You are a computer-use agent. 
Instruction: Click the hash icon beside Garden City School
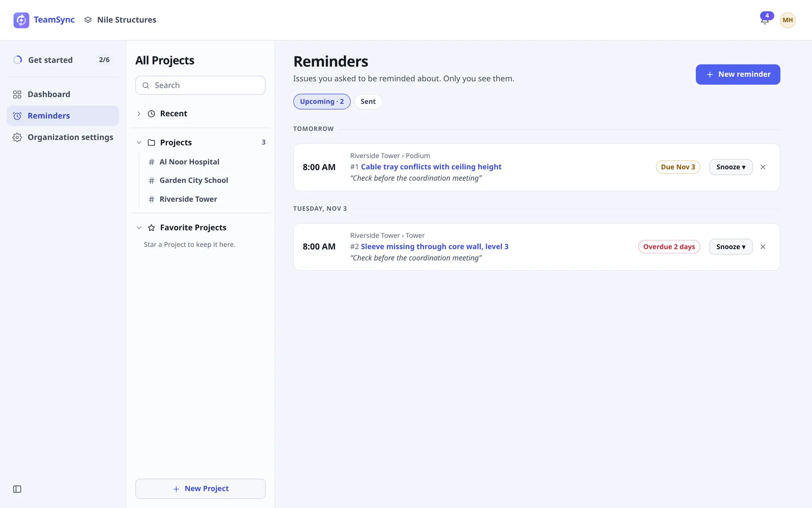tap(152, 181)
